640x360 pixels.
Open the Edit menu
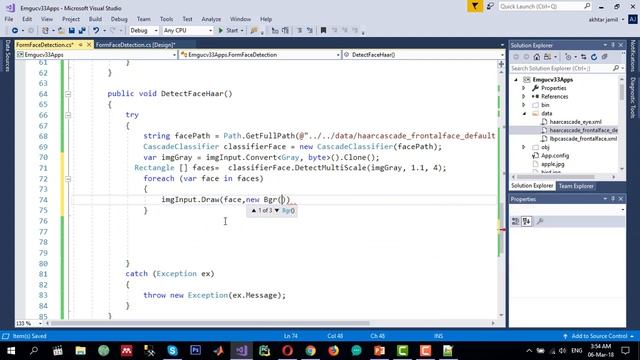click(x=27, y=19)
